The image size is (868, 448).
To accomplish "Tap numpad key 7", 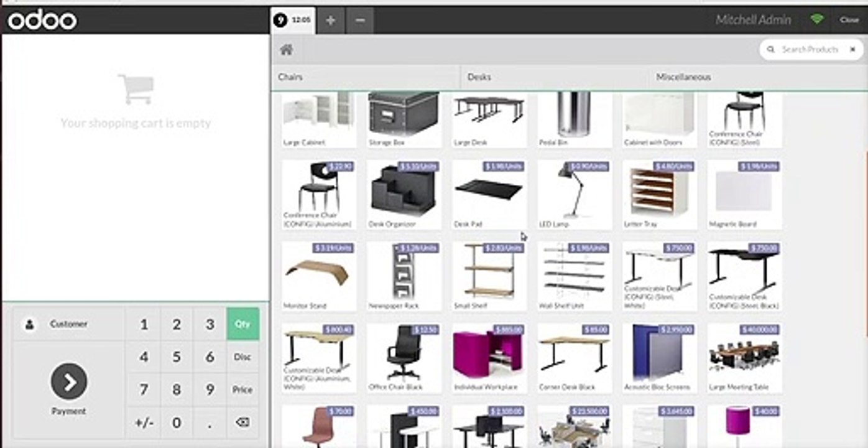I will point(144,390).
